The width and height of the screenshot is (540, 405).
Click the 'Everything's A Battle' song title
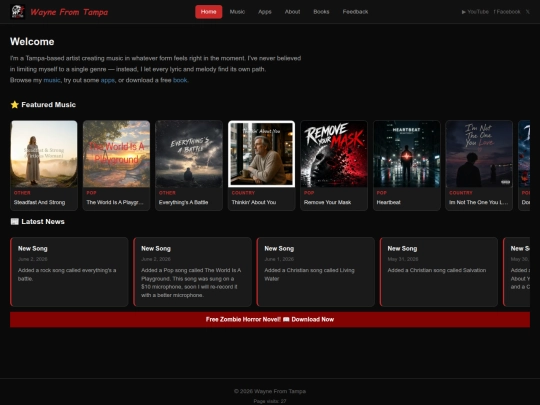(x=183, y=202)
